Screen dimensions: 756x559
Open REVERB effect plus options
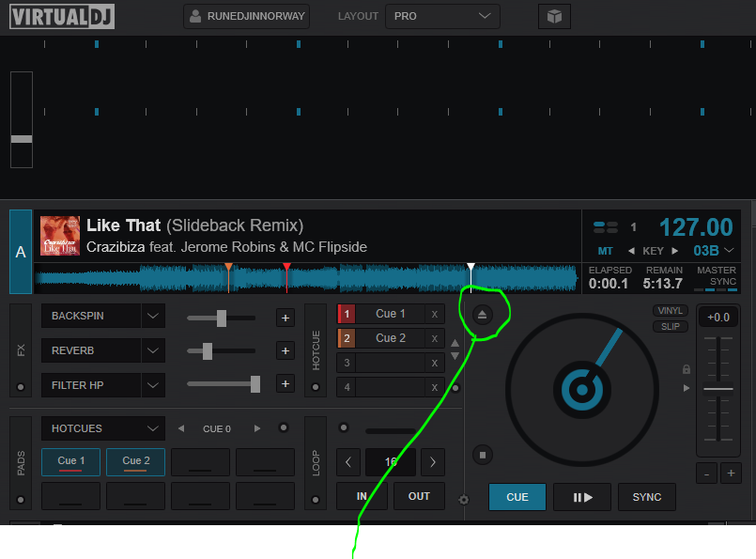click(x=285, y=350)
